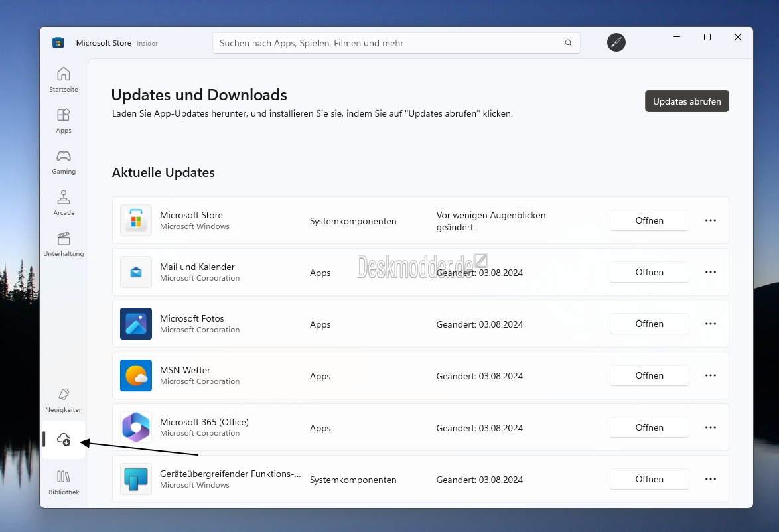Screen dimensions: 779x532
Task: Maximize the Microsoft Store window
Action: (707, 37)
